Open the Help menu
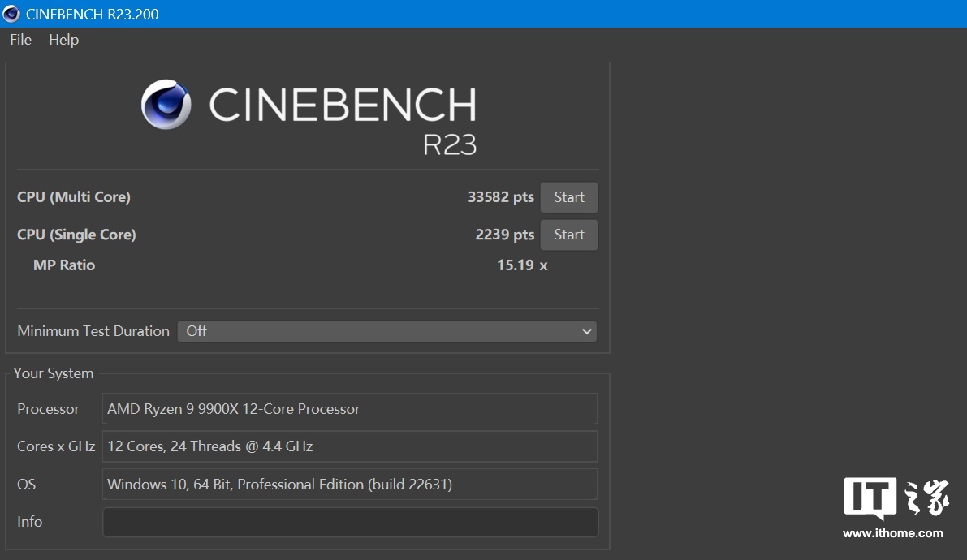This screenshot has width=967, height=560. (x=63, y=40)
